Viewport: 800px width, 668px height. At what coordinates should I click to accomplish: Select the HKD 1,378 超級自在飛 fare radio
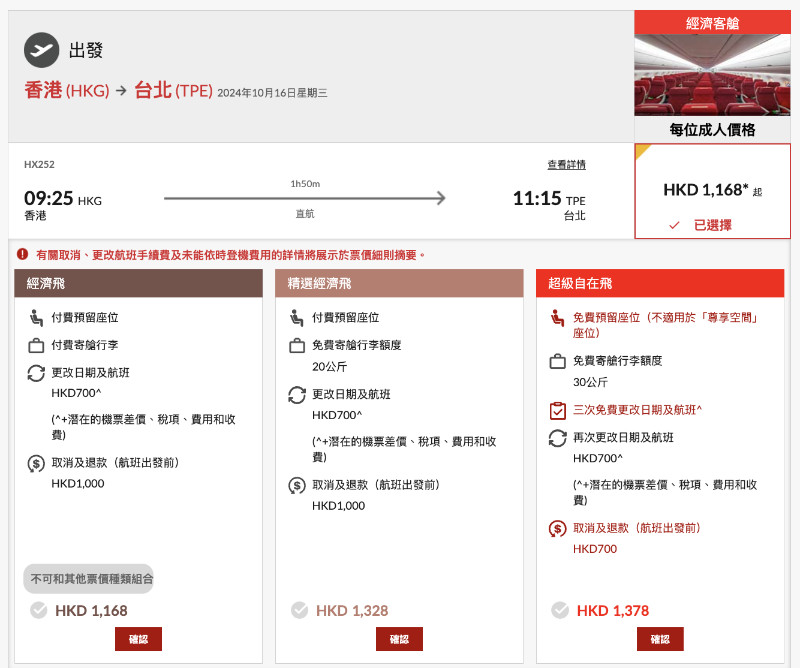click(560, 610)
